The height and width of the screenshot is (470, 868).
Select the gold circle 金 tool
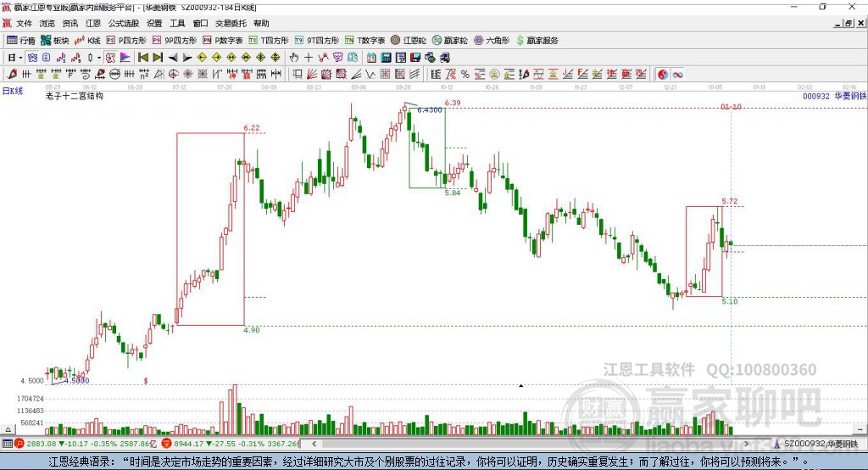pos(494,74)
